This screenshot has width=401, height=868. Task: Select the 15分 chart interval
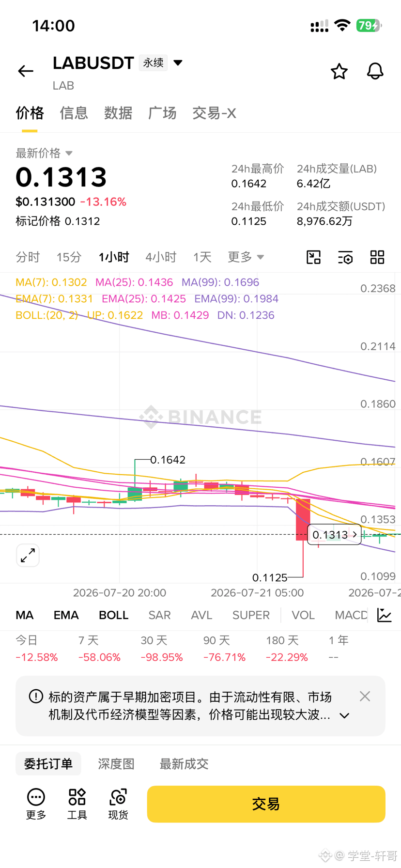tap(69, 257)
